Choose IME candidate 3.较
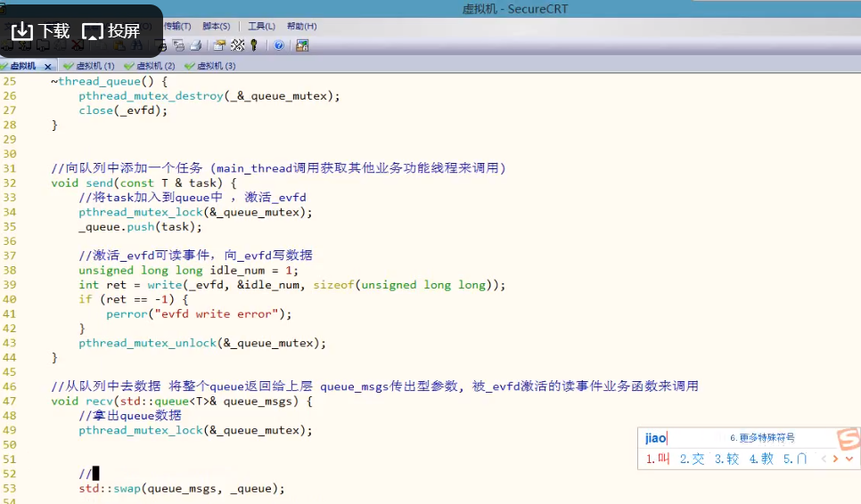Image resolution: width=861 pixels, height=504 pixels. click(726, 459)
